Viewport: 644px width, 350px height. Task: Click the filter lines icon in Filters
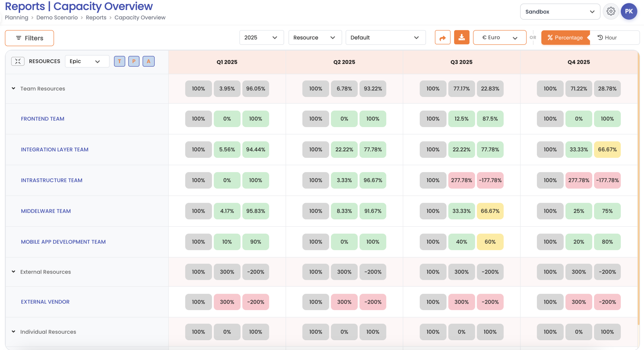tap(19, 38)
